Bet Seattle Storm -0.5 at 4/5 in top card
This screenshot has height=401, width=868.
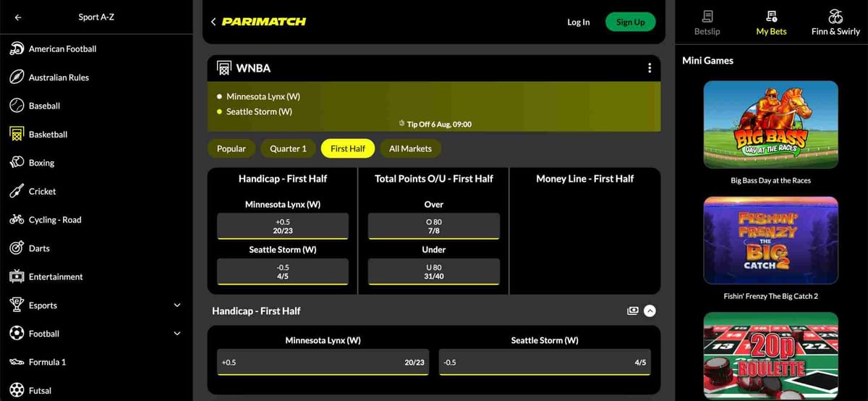(283, 271)
